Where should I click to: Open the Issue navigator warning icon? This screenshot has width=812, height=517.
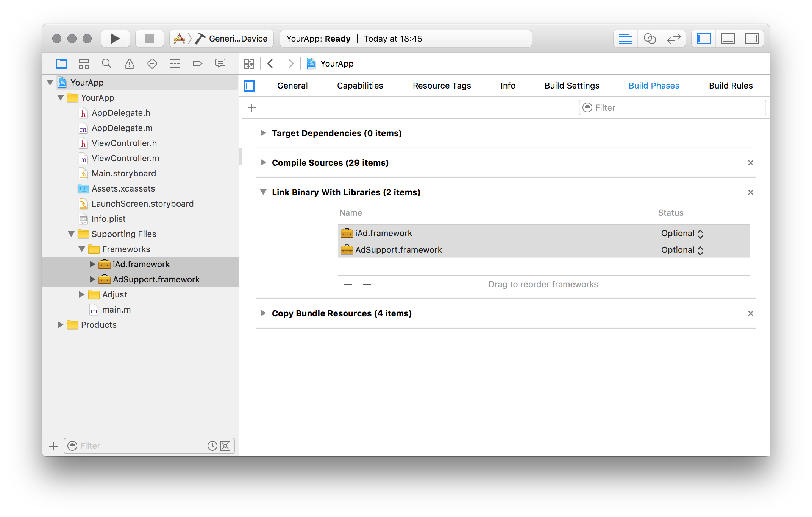[129, 64]
